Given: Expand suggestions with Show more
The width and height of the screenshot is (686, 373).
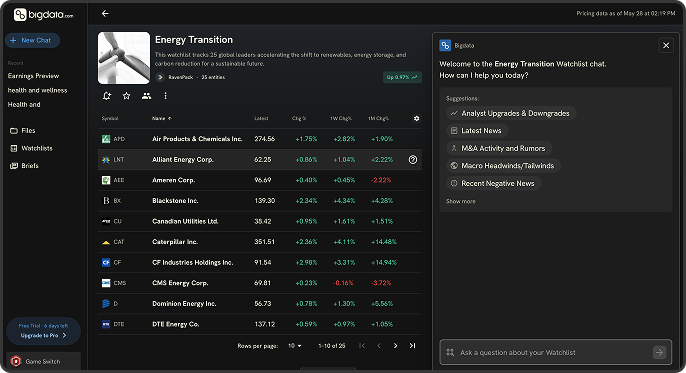Looking at the screenshot, I should coord(461,202).
